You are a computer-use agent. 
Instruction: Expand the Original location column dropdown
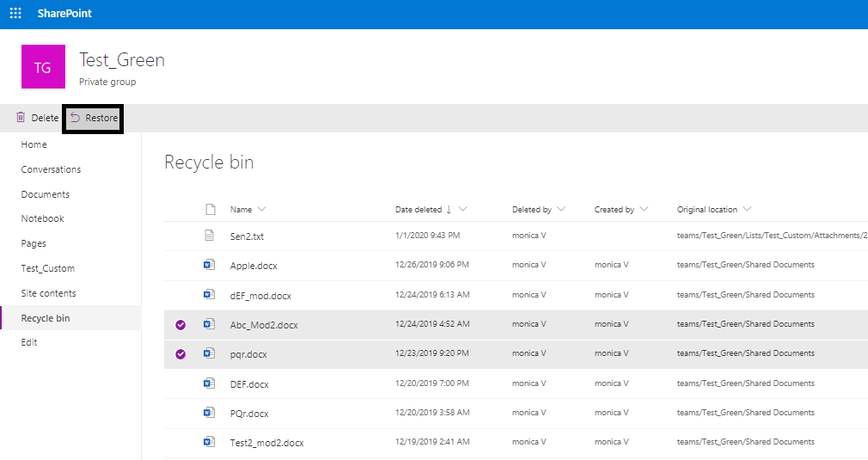[x=748, y=209]
